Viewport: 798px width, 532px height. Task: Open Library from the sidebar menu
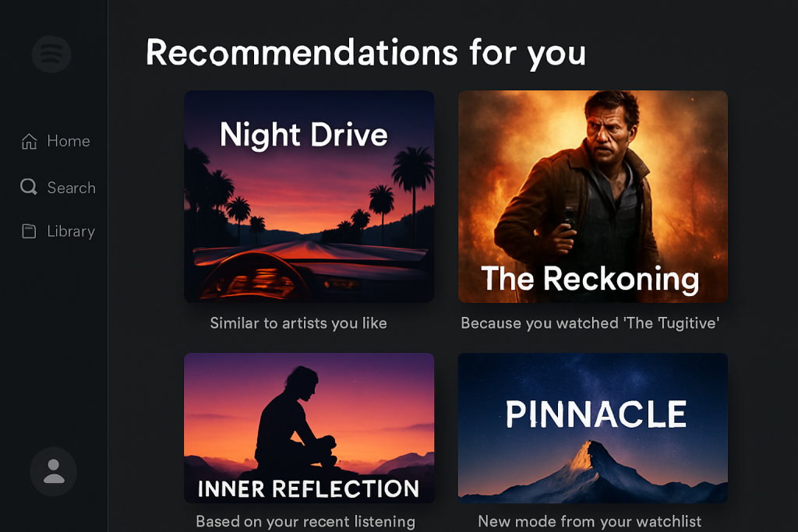click(x=58, y=231)
